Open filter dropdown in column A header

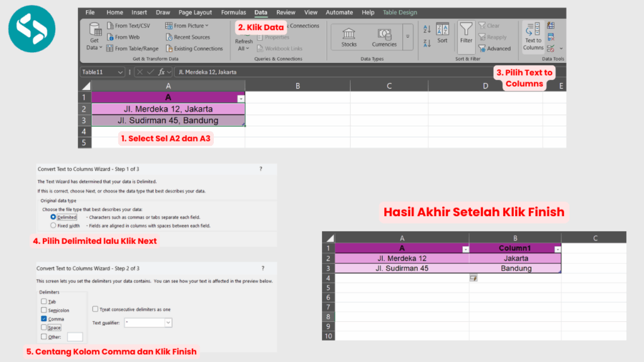(x=240, y=99)
